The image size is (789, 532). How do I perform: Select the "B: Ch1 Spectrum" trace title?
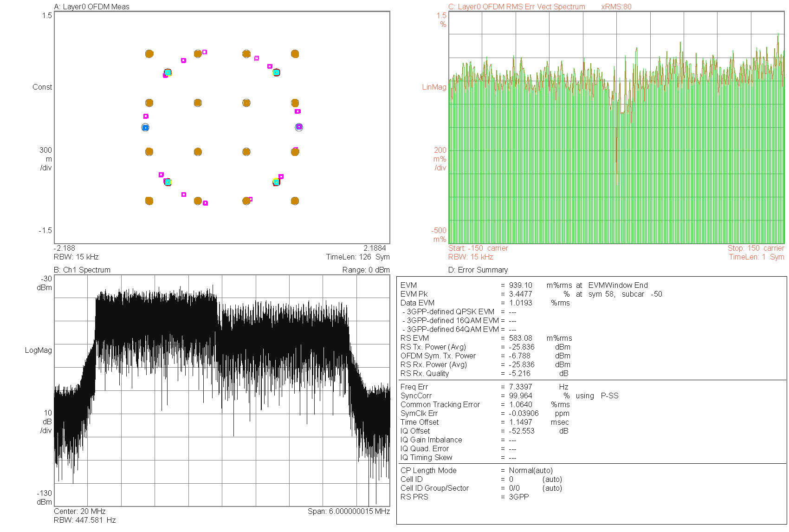point(82,270)
